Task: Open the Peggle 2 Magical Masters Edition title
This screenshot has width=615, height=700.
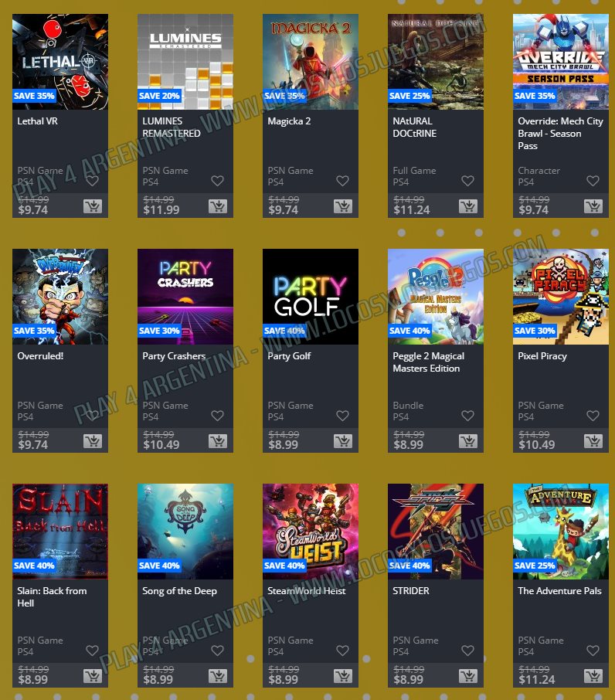Action: coord(429,362)
